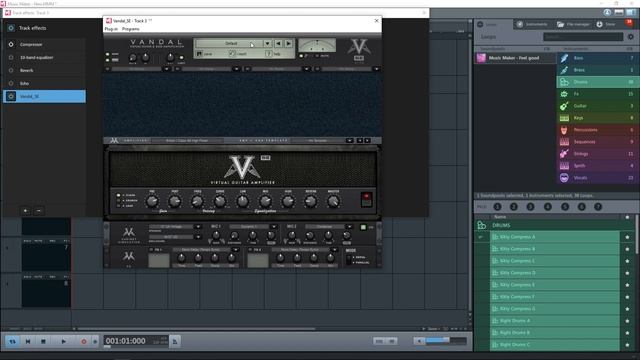Start playback with play button
This screenshot has width=640, height=360.
pyautogui.click(x=63, y=341)
